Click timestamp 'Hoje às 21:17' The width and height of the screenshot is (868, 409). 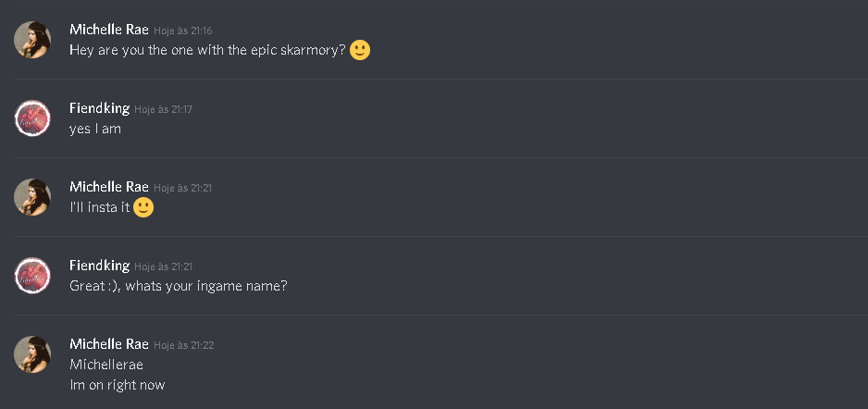click(163, 109)
